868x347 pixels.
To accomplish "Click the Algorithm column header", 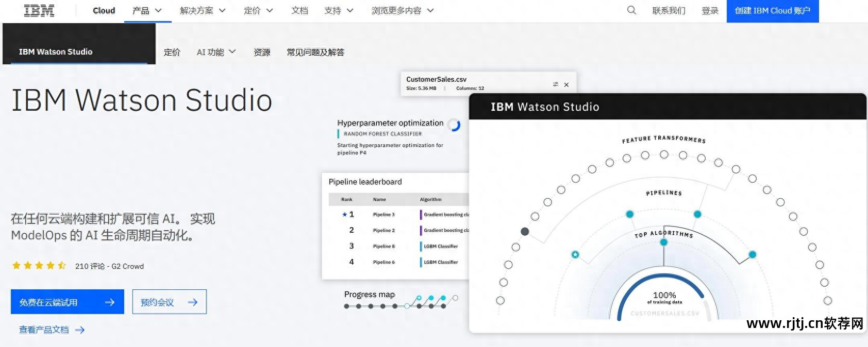I will coord(430,200).
